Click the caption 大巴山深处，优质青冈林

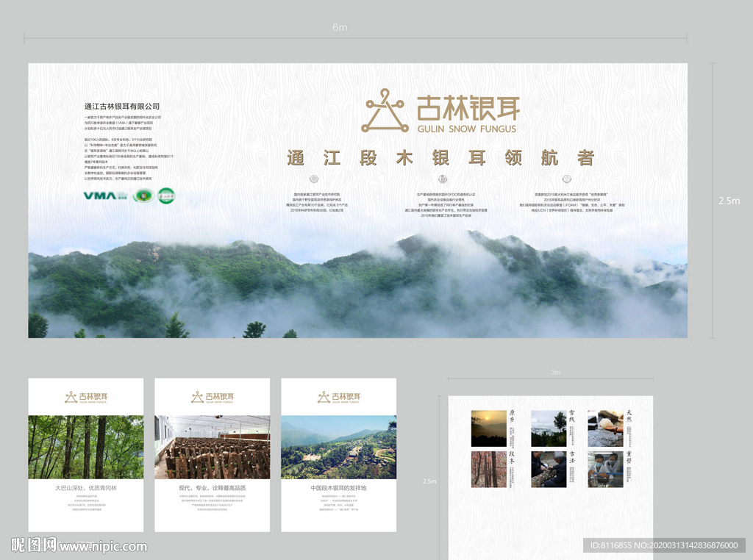(x=86, y=488)
